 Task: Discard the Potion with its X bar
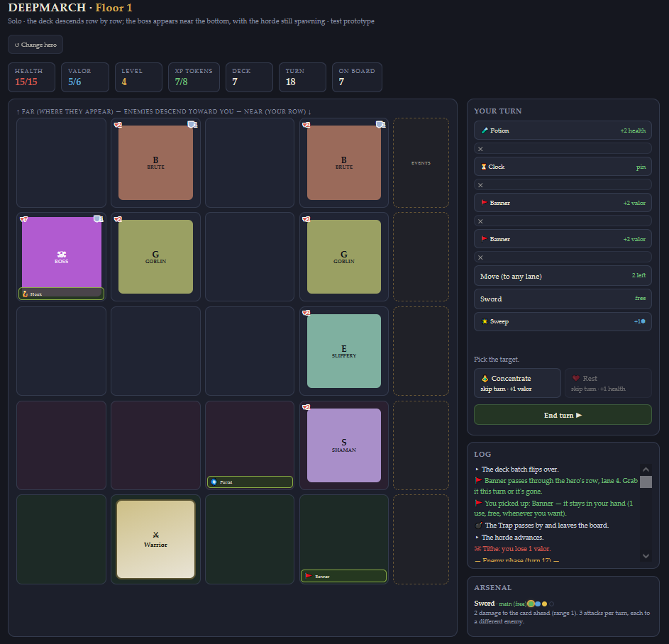pyautogui.click(x=563, y=149)
